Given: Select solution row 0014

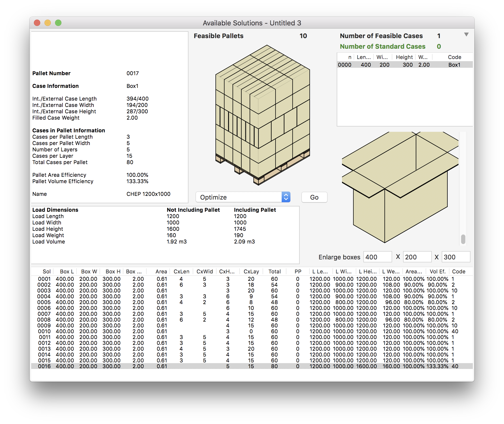Looking at the screenshot, I should [252, 355].
